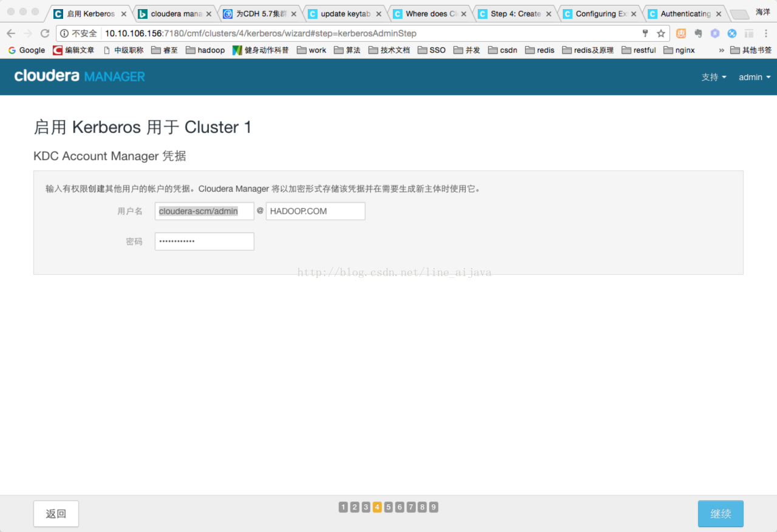Click the site info icon next to 不安全
Image resolution: width=777 pixels, height=532 pixels.
pyautogui.click(x=64, y=33)
